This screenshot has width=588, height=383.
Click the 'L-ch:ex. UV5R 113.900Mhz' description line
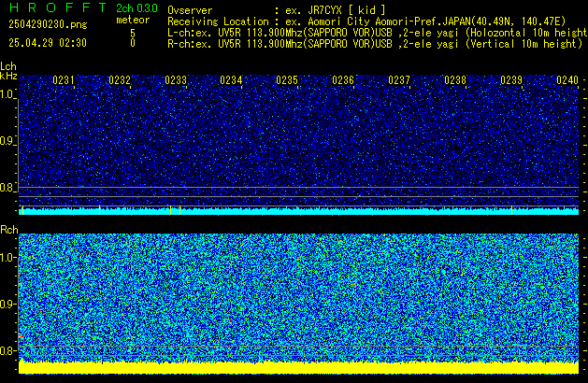(378, 33)
